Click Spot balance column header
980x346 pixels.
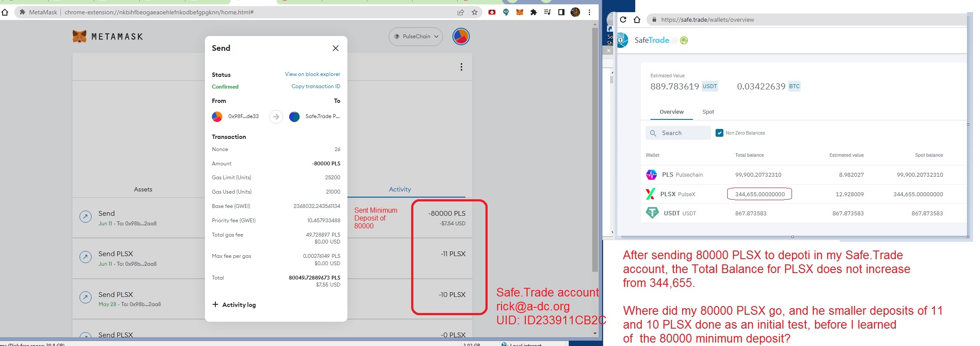point(929,155)
